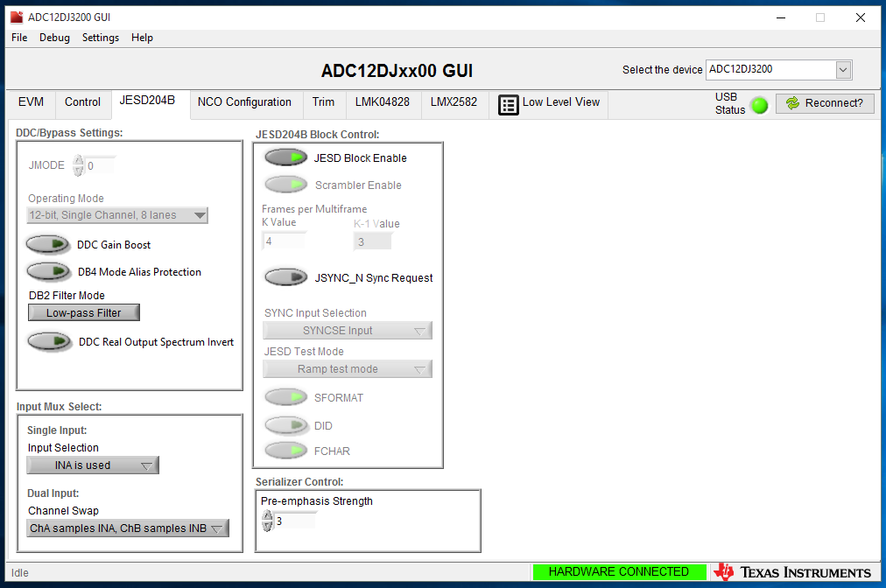This screenshot has height=588, width=886.
Task: Open SYNC Input Selection dropdown
Action: point(348,331)
